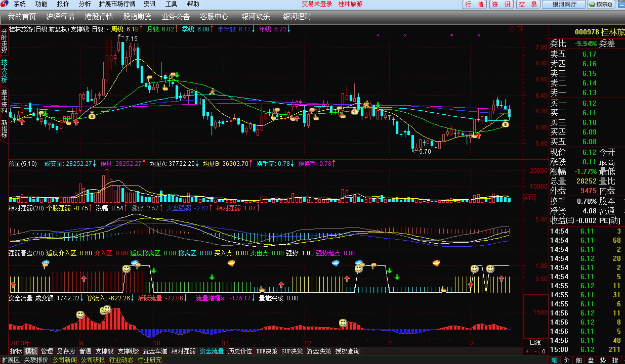Select the 指 index tab
Screen dimensions: 625x364
click(615, 360)
